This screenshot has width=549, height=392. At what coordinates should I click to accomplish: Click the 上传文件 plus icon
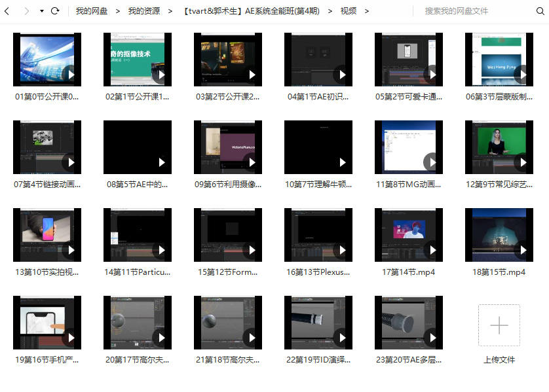(499, 325)
